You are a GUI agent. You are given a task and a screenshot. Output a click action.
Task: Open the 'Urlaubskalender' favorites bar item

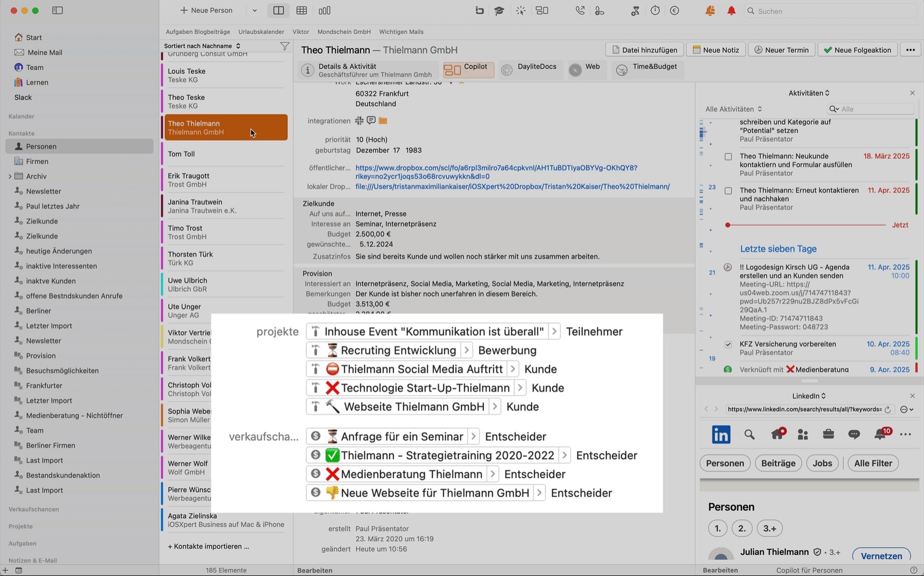[x=261, y=32]
